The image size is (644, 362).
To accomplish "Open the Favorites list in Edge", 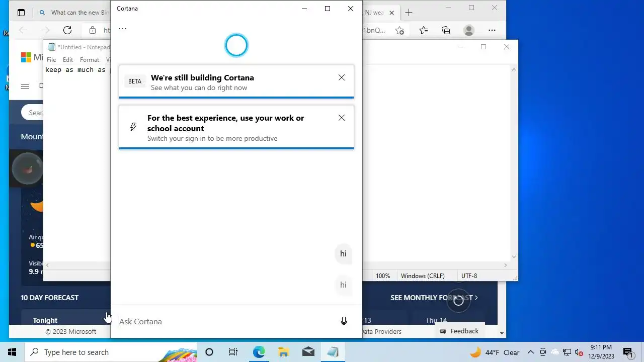I will pyautogui.click(x=424, y=30).
